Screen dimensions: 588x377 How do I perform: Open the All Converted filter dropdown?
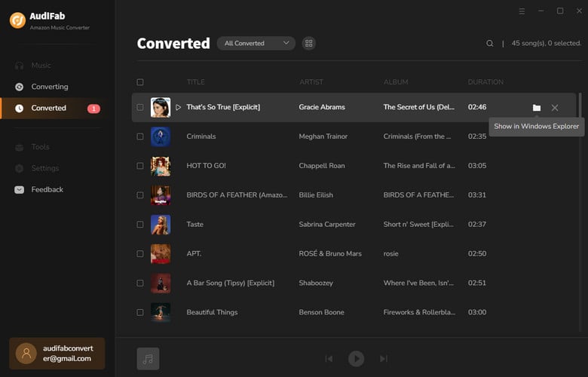[256, 43]
